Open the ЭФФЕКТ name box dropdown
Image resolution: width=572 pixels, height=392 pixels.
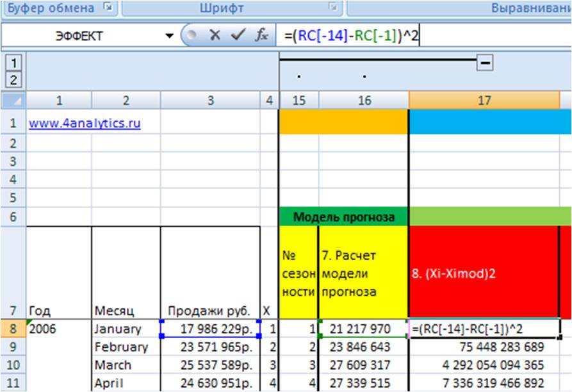pyautogui.click(x=169, y=36)
